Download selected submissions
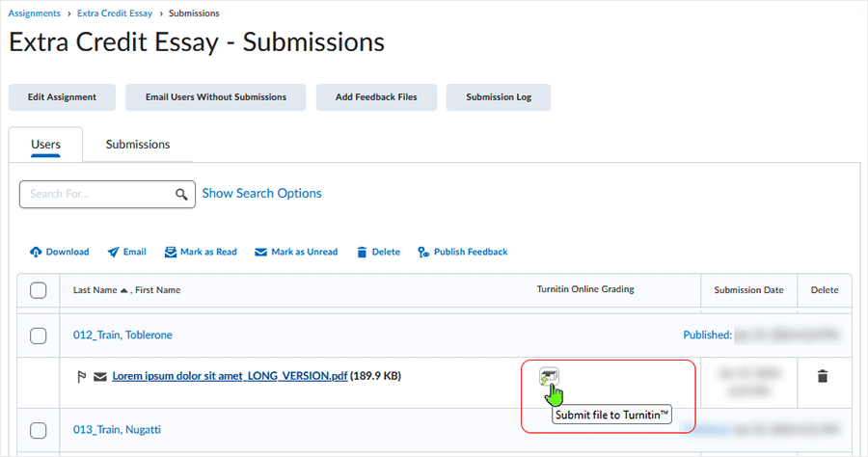868x457 pixels. pos(59,252)
